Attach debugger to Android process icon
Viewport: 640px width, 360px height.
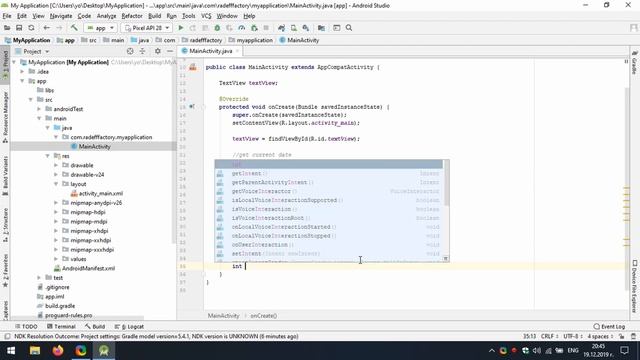254,28
